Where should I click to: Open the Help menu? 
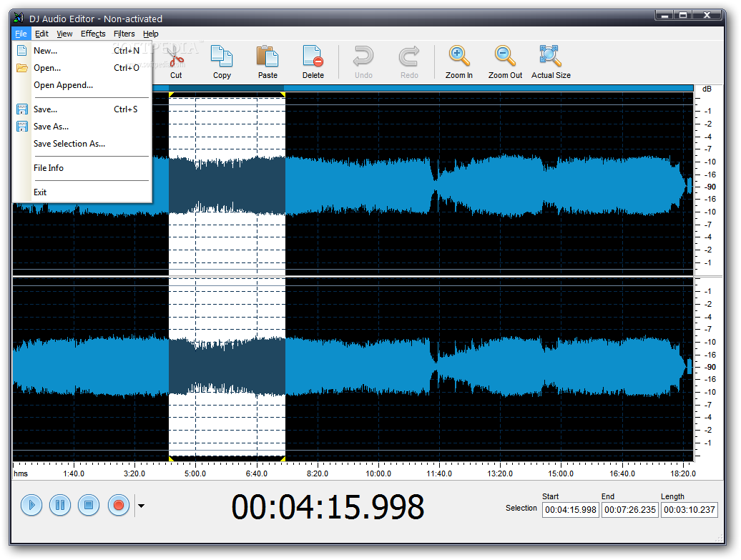point(151,34)
